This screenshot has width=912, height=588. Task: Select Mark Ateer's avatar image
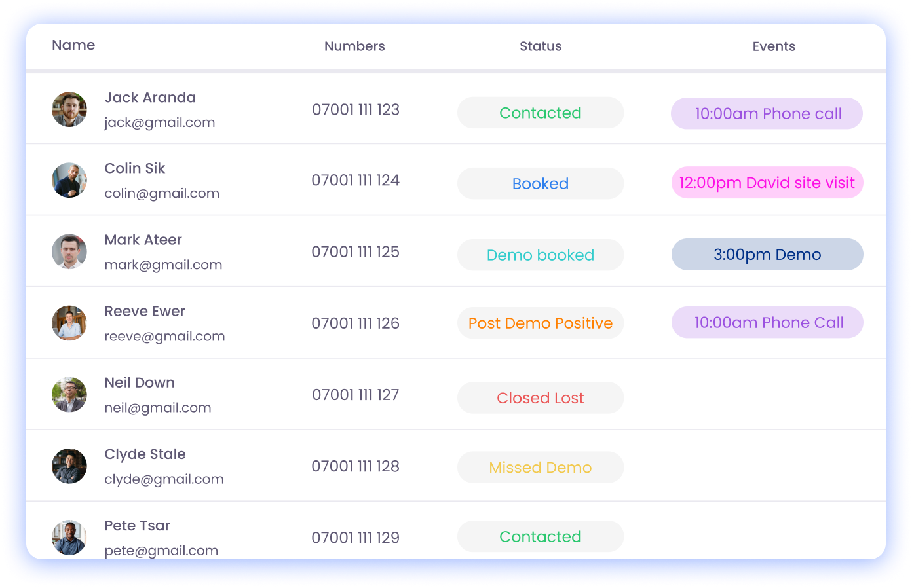[x=69, y=251]
